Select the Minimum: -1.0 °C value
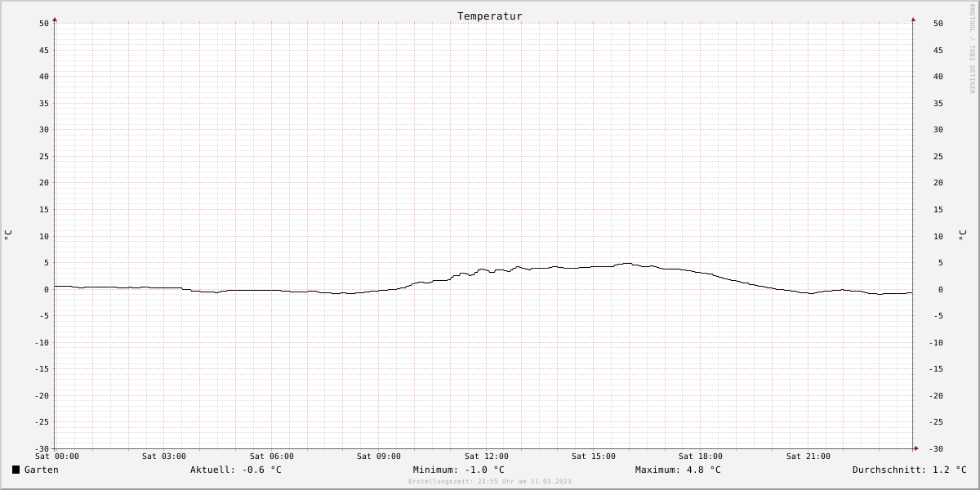Image resolution: width=980 pixels, height=490 pixels. (x=459, y=470)
